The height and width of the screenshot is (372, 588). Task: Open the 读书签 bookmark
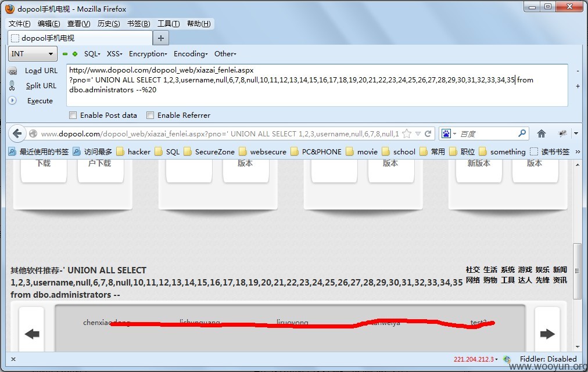pyautogui.click(x=550, y=151)
